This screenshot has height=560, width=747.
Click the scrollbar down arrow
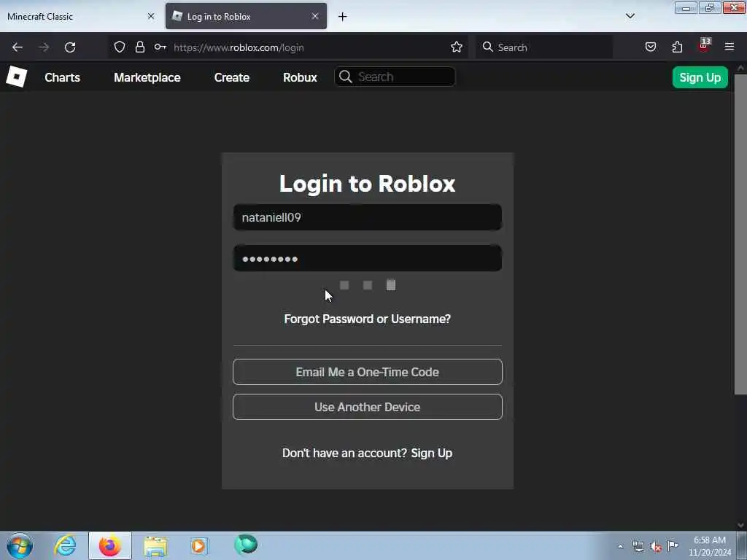pos(740,525)
